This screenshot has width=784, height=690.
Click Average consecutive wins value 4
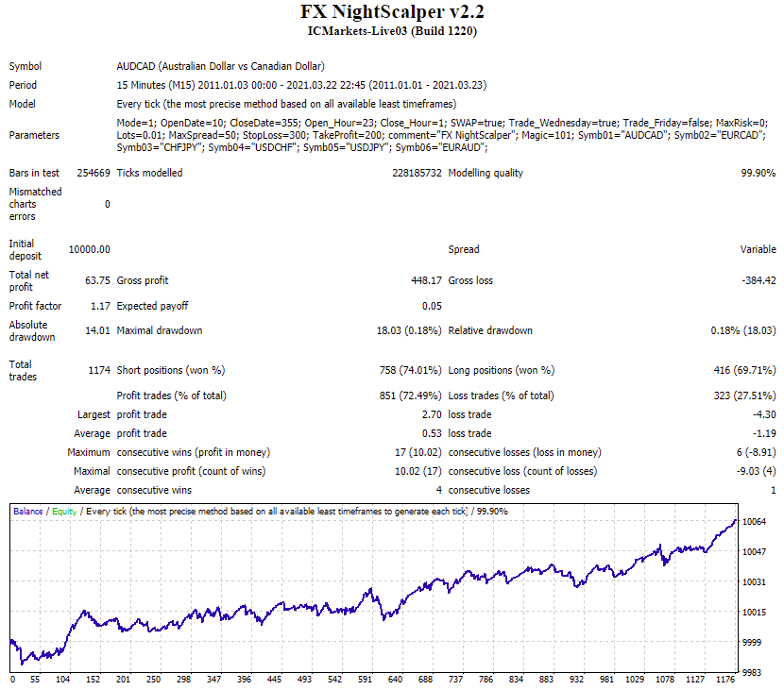439,490
